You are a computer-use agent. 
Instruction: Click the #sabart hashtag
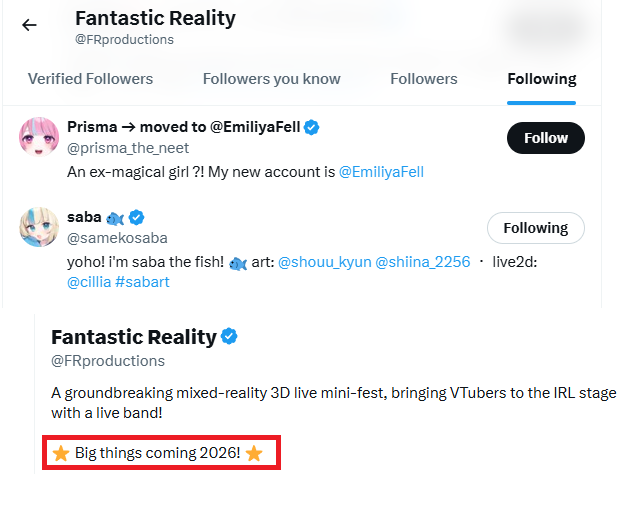click(x=144, y=282)
